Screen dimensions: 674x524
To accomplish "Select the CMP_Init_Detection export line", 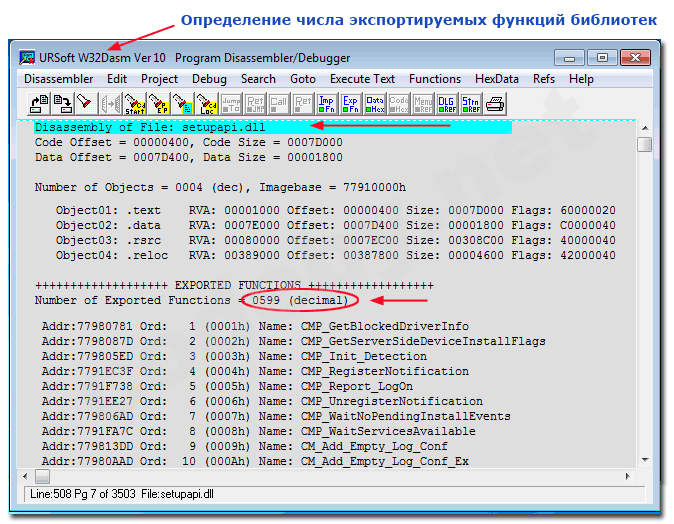I will pyautogui.click(x=234, y=356).
